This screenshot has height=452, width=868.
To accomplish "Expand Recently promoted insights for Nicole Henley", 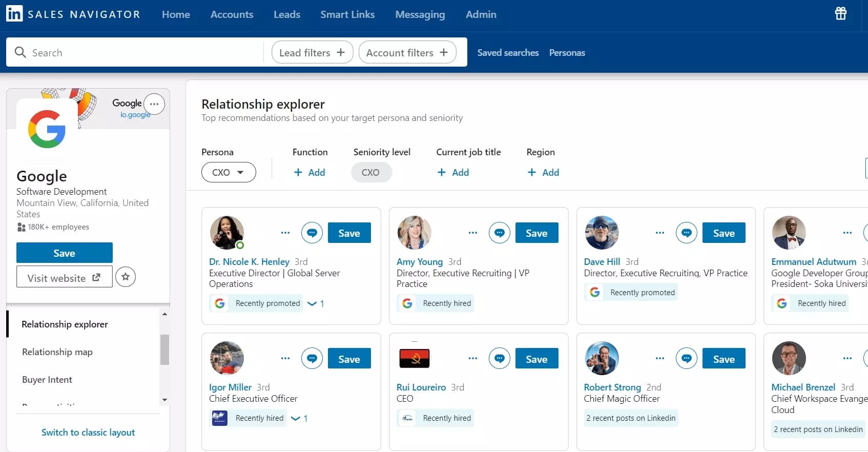I will click(315, 303).
